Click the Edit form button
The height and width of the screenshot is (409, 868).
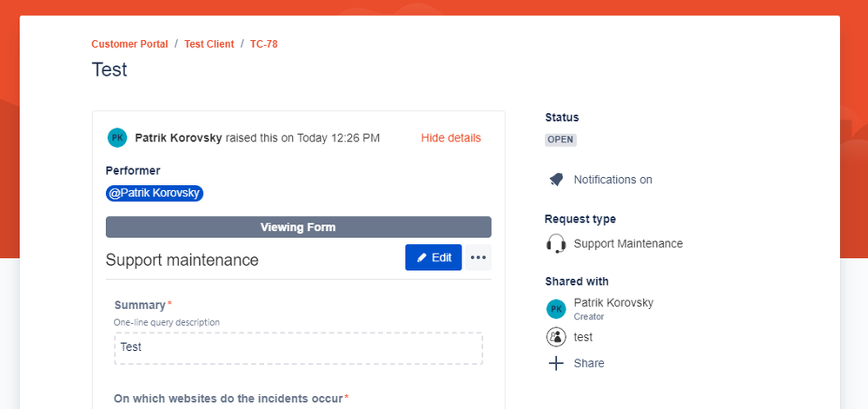(x=434, y=257)
